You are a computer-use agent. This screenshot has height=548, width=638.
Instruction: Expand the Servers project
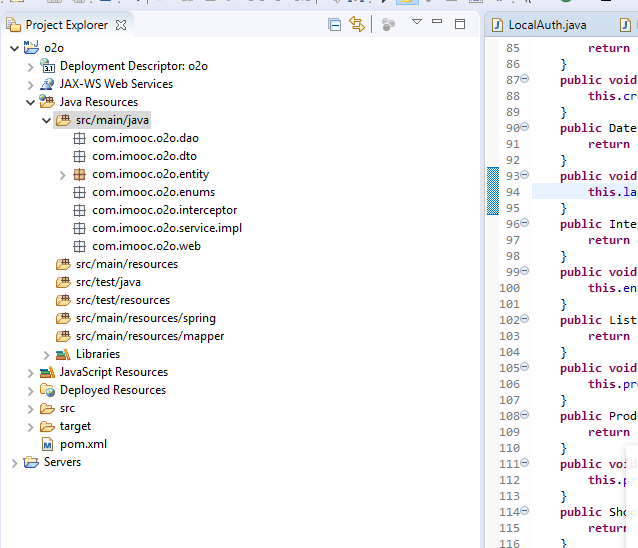coord(15,463)
